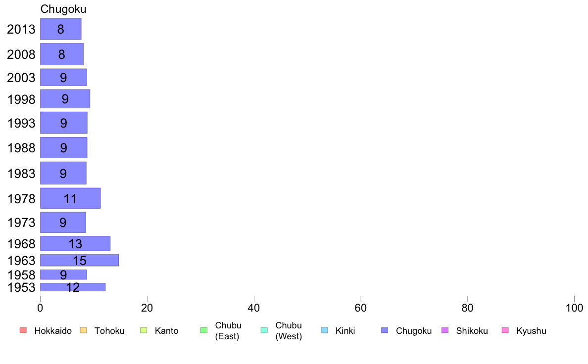588x364 pixels.
Task: Click the Hokkaido red legend swatch
Action: coord(23,330)
